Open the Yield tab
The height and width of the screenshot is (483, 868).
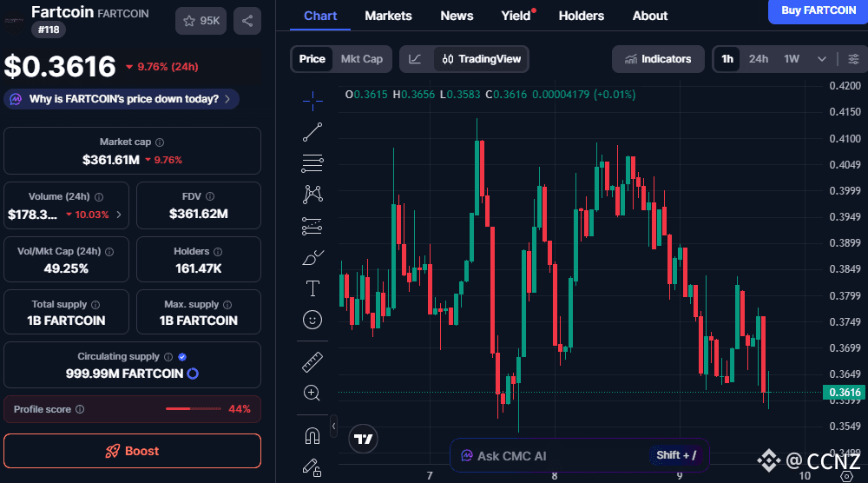pyautogui.click(x=516, y=16)
